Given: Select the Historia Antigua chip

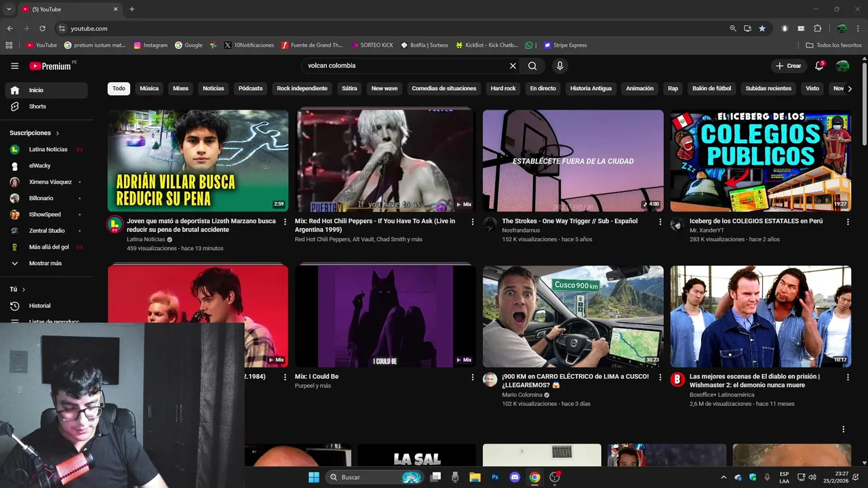Looking at the screenshot, I should click(x=591, y=88).
